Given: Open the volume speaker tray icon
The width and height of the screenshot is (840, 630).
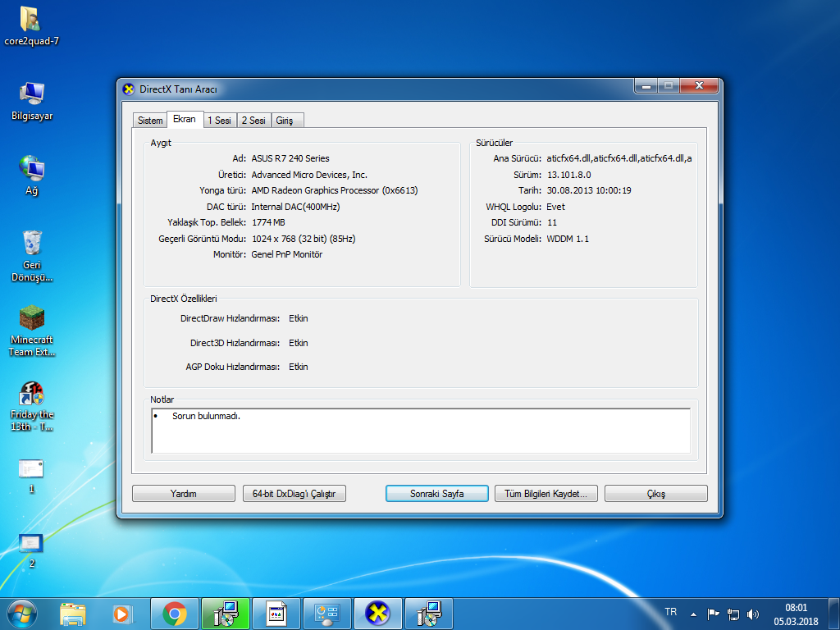Looking at the screenshot, I should [753, 614].
